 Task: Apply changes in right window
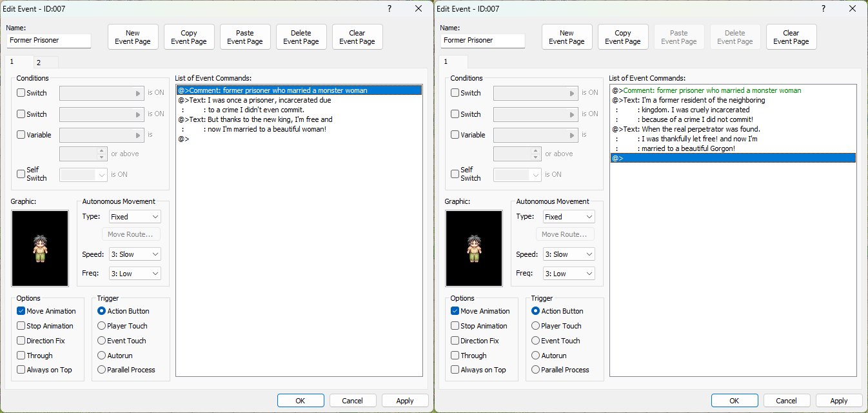pos(839,401)
